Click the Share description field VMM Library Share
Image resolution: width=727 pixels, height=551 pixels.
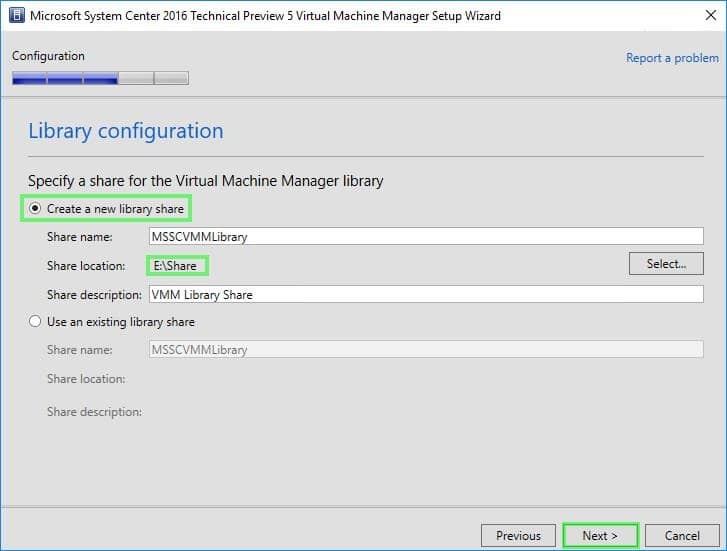pyautogui.click(x=426, y=295)
